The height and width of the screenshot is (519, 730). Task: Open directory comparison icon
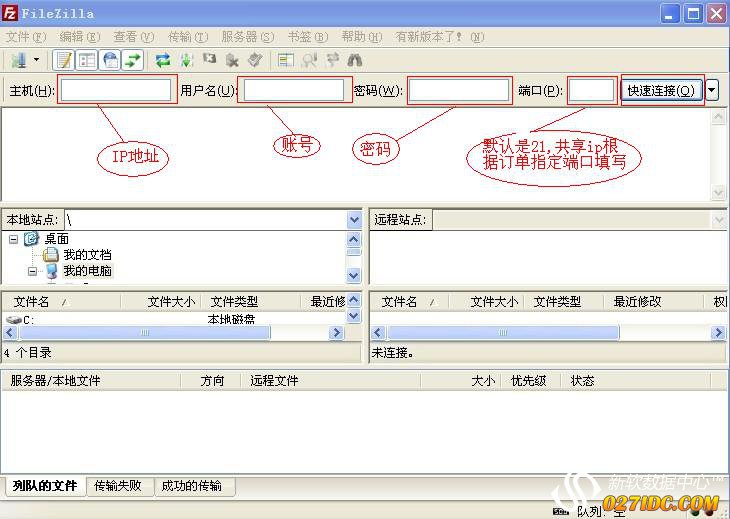285,60
